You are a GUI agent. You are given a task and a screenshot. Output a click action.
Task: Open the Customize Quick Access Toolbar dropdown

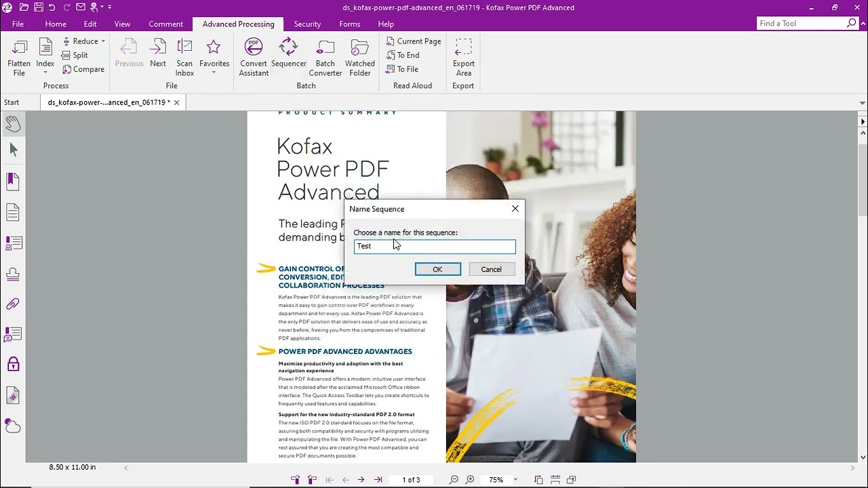coord(110,7)
